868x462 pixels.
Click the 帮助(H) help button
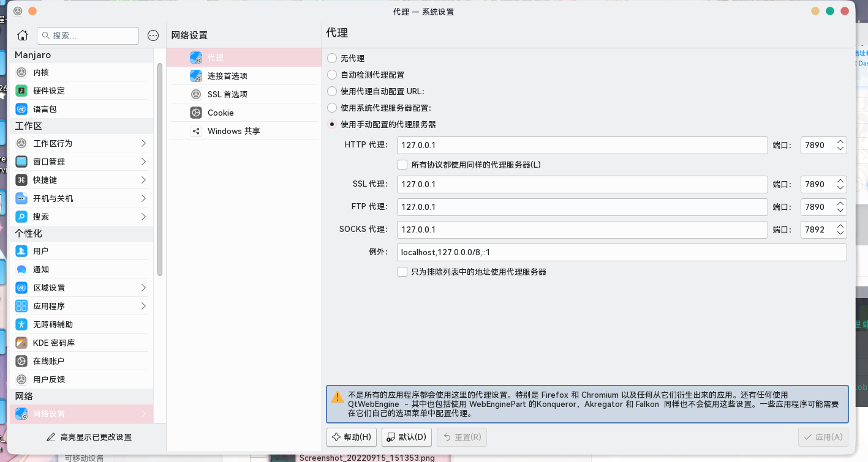352,437
